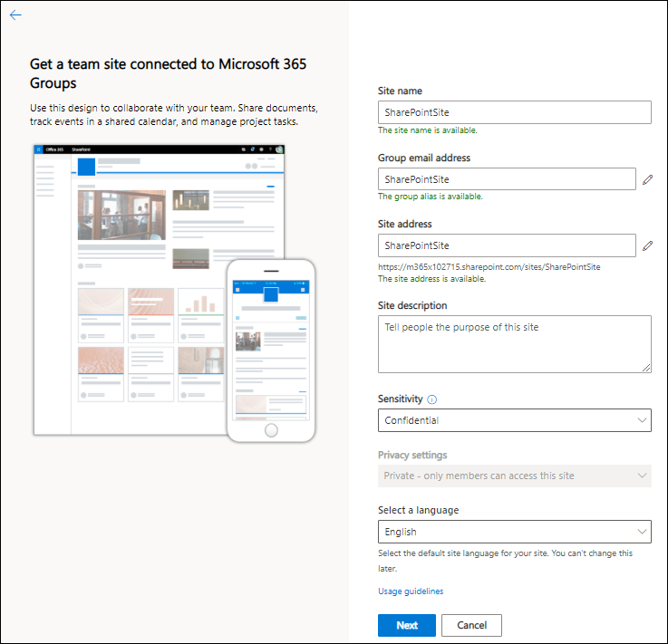Open the Usage guidelines link
Viewport: 668px width, 644px height.
(411, 591)
